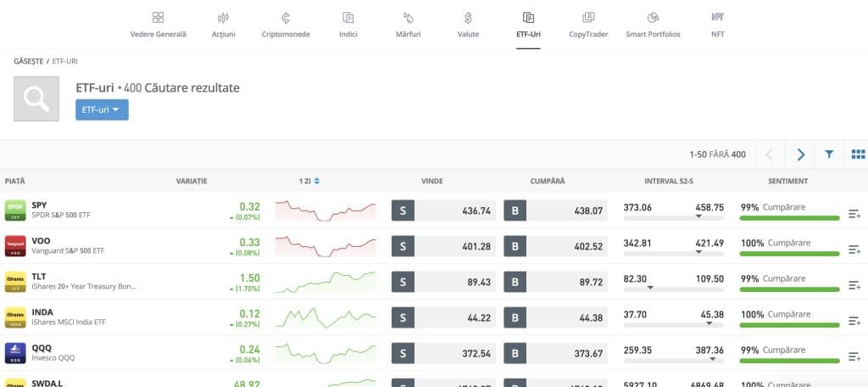The height and width of the screenshot is (387, 868).
Task: Click the VARIATIE column header
Action: point(192,182)
